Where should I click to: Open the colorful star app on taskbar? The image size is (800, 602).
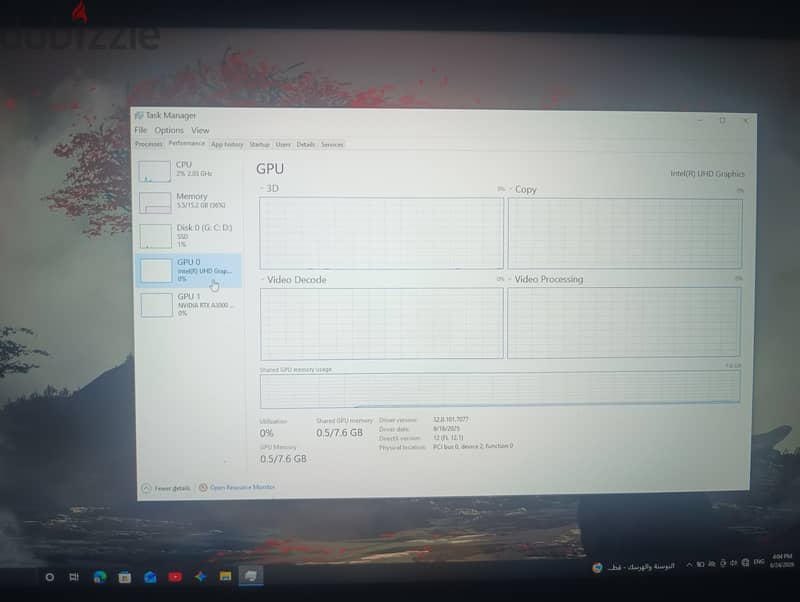click(x=200, y=576)
